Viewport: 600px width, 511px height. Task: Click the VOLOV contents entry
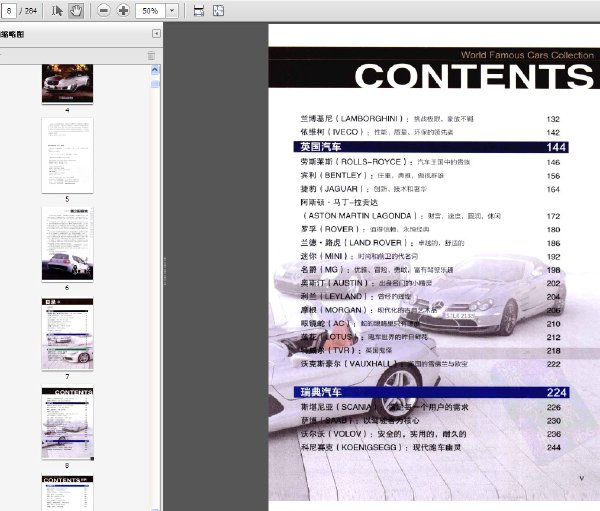tap(383, 434)
